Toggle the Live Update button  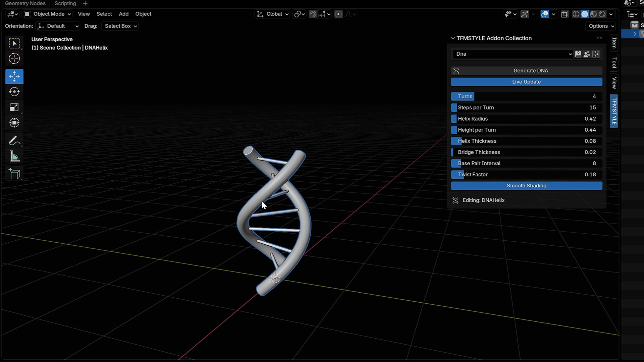526,82
